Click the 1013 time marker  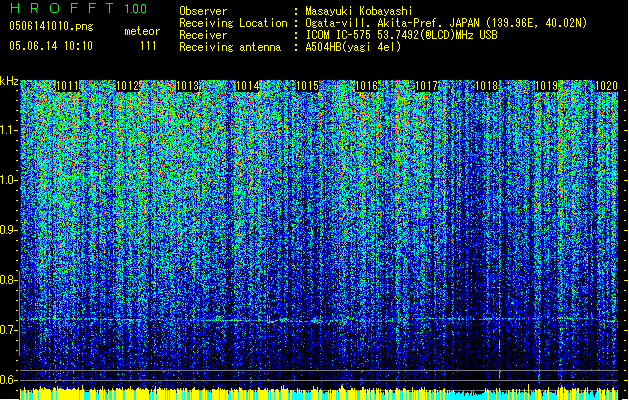point(188,86)
